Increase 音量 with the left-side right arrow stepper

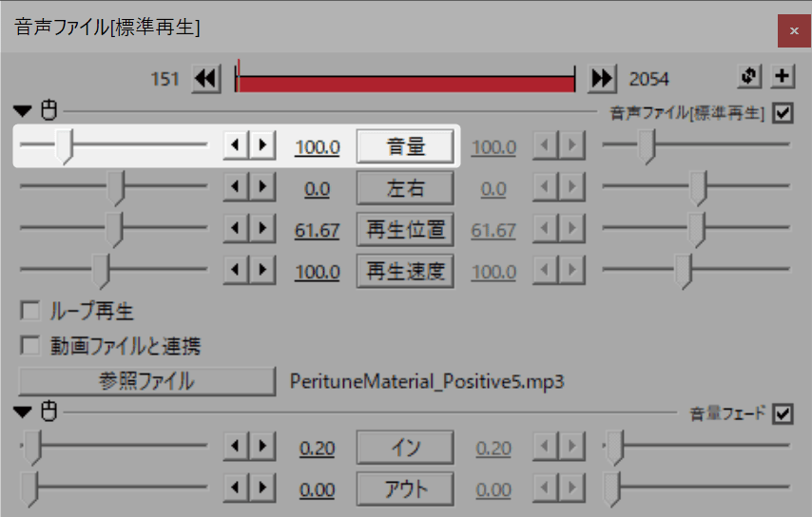pos(262,144)
